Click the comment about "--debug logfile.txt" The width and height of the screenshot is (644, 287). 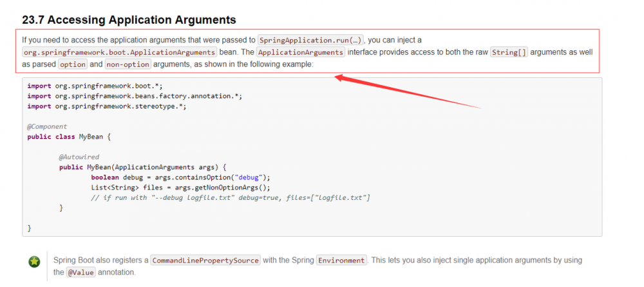coord(231,198)
